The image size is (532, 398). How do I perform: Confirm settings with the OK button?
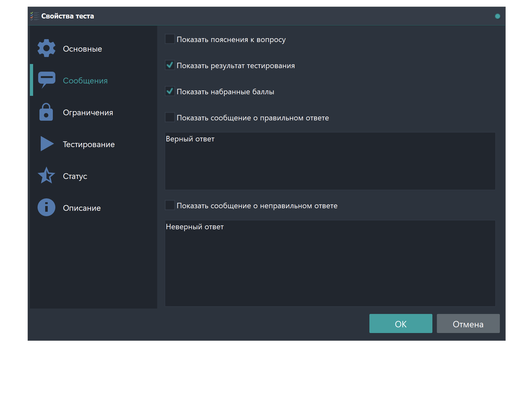coord(401,323)
